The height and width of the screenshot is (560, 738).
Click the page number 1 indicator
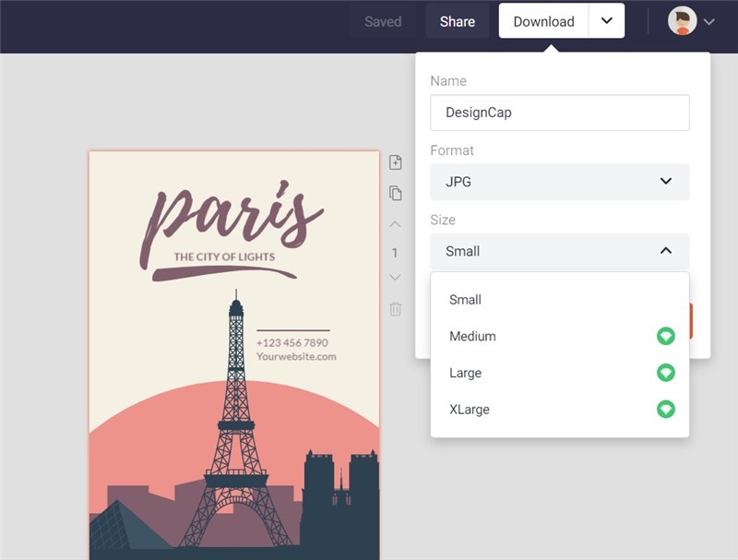[395, 253]
